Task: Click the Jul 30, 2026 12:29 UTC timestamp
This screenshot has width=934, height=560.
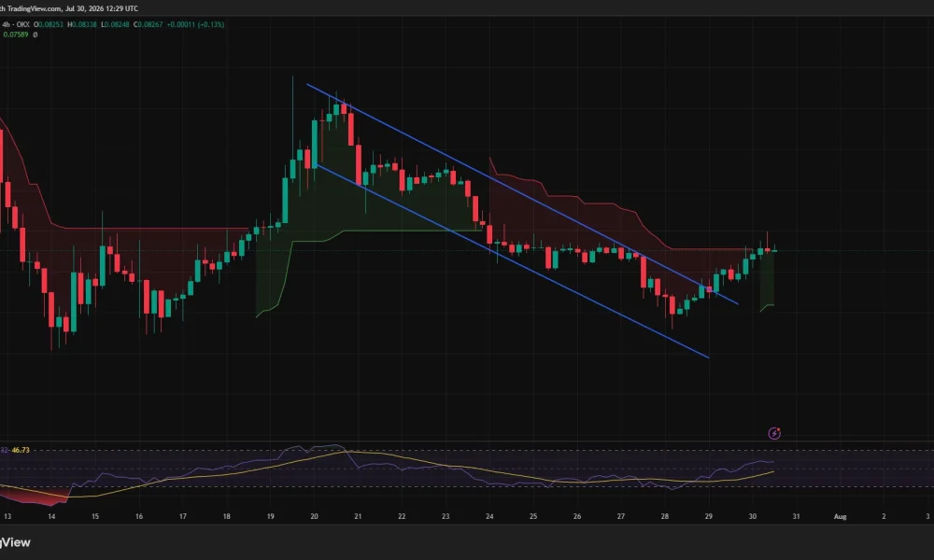Action: tap(101, 8)
